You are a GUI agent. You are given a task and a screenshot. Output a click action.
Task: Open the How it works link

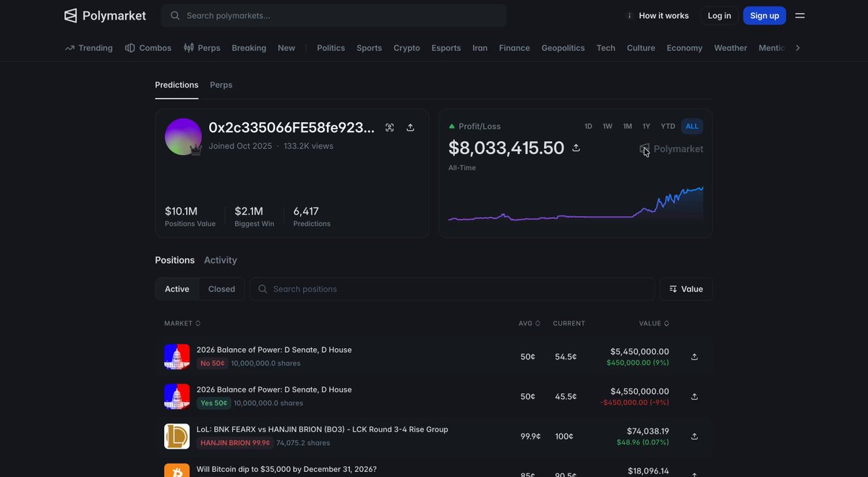658,15
